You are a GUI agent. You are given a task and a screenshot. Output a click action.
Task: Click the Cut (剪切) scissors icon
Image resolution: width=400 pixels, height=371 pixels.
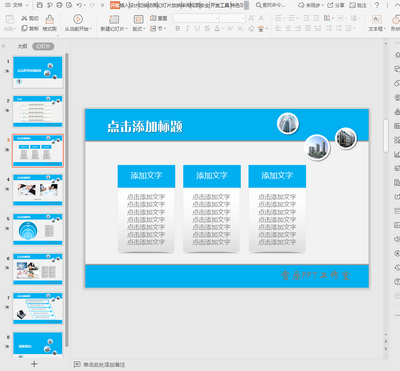(24, 18)
